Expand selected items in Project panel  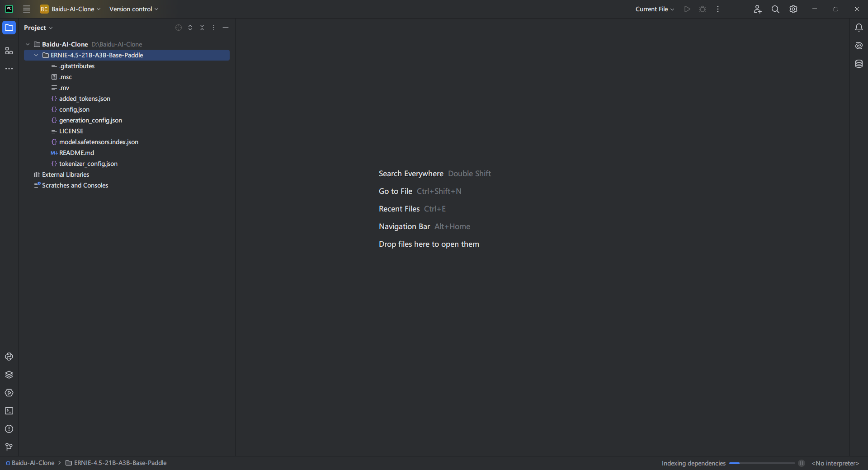click(x=190, y=28)
